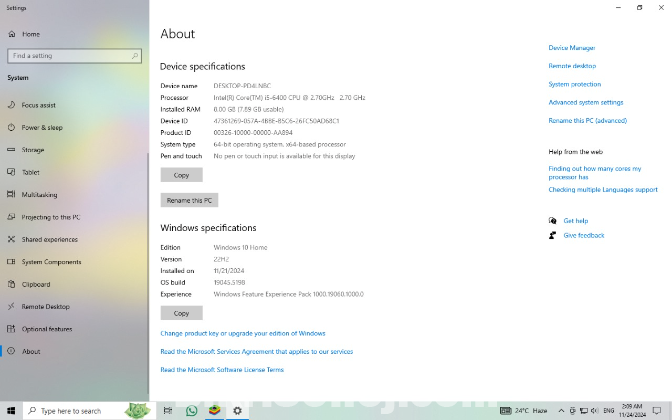Open System protection link

pyautogui.click(x=575, y=84)
